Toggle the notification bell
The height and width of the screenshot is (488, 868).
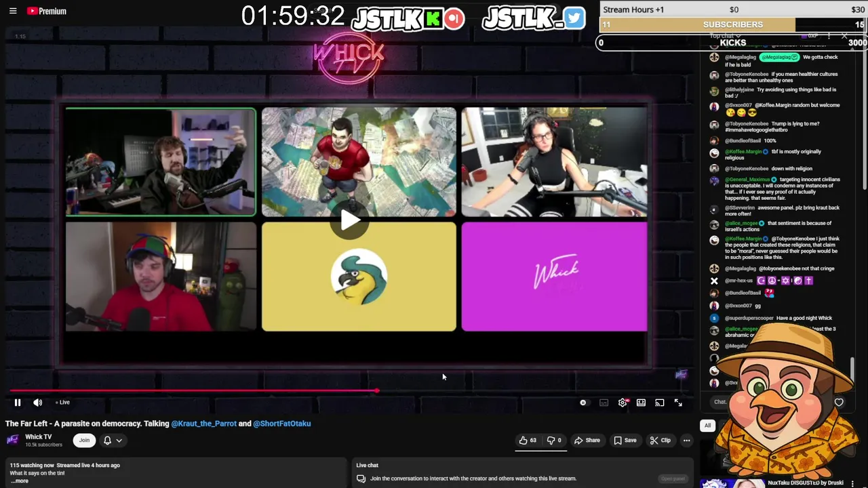pos(107,441)
